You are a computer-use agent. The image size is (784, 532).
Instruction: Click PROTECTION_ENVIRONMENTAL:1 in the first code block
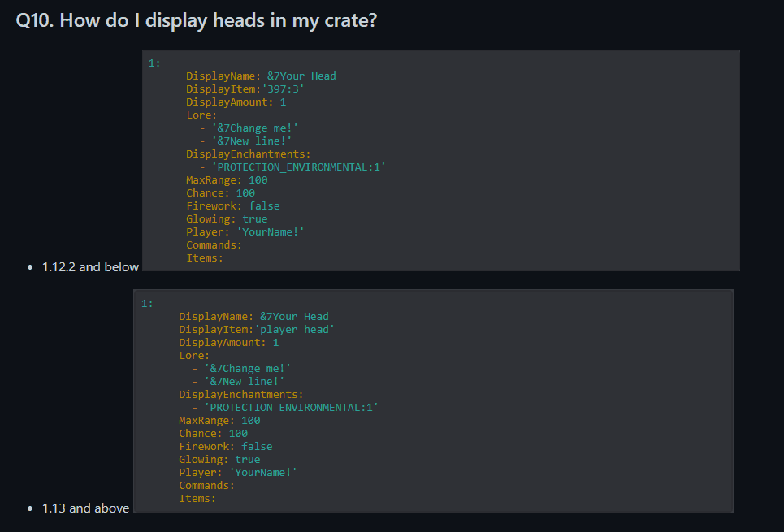tap(299, 167)
